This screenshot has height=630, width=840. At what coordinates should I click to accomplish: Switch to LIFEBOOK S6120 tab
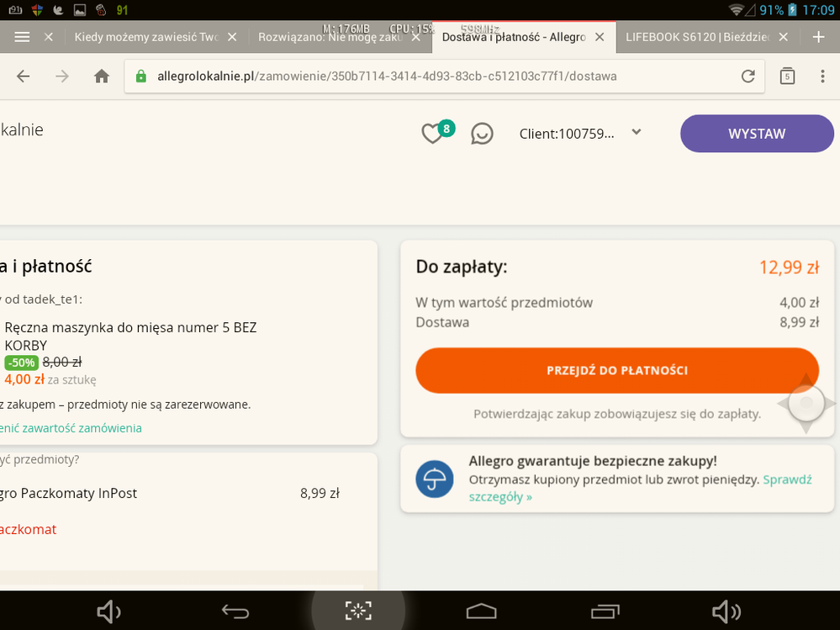pos(698,37)
